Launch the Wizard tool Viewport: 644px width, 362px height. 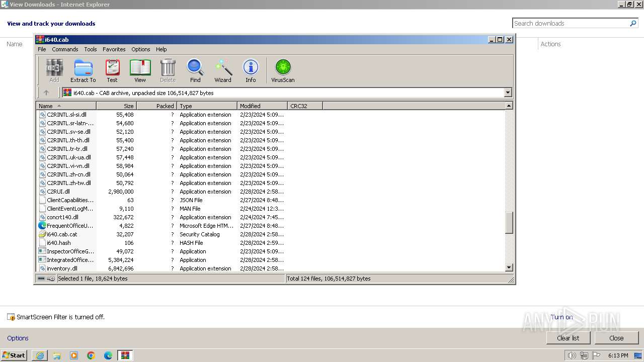223,70
